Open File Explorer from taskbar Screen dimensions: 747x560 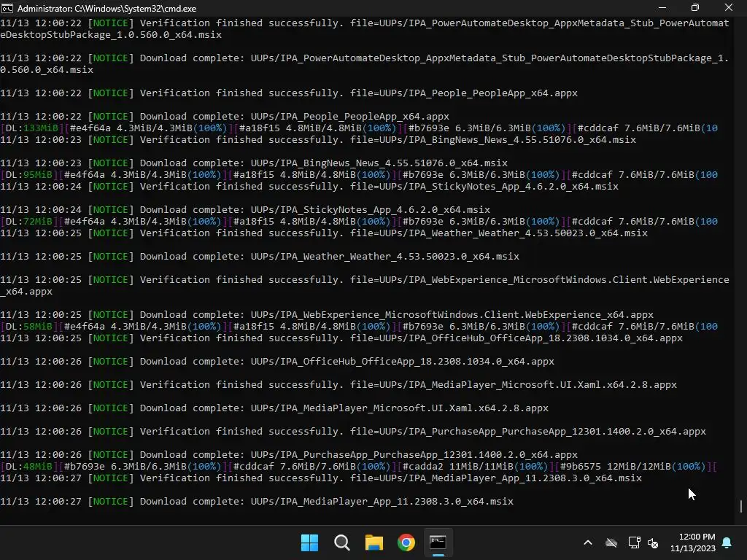(374, 542)
